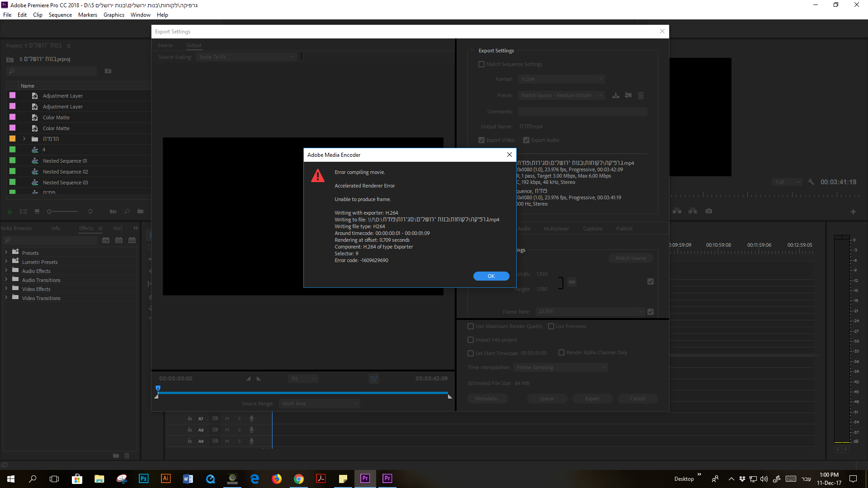
Task: Toggle the lock icon on track A8
Action: tap(190, 430)
